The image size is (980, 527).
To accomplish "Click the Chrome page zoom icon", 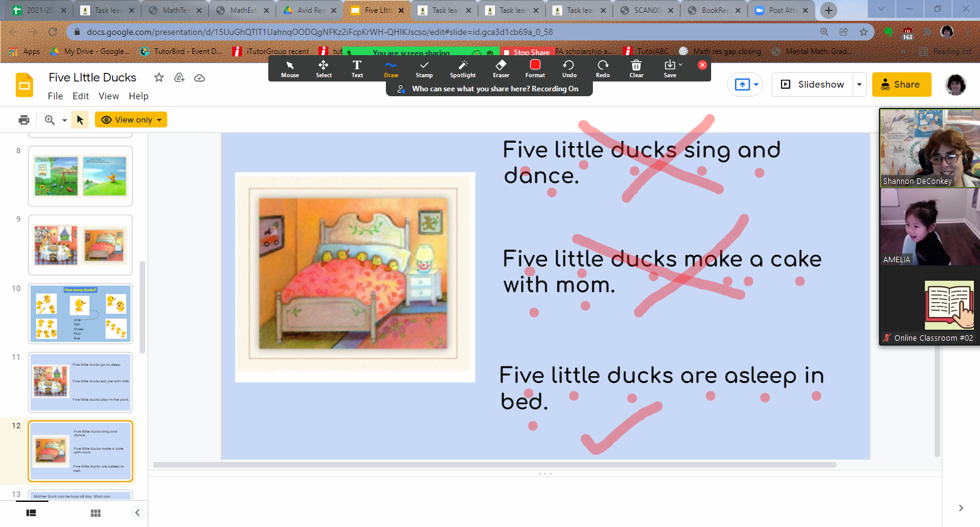I will [x=824, y=32].
